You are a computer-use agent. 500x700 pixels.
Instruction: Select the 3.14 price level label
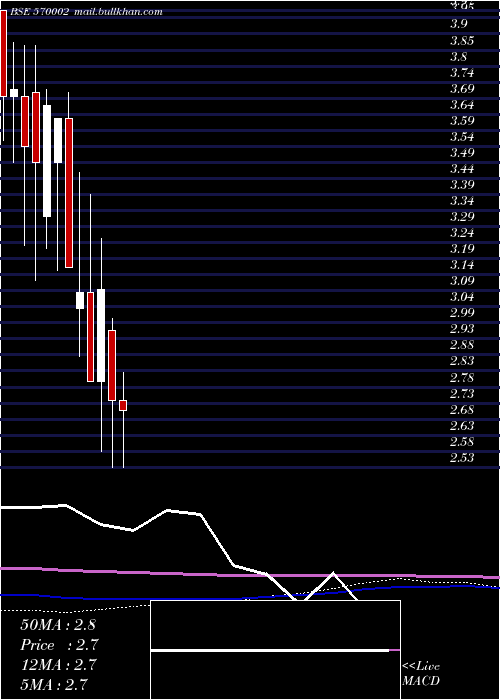[x=462, y=265]
